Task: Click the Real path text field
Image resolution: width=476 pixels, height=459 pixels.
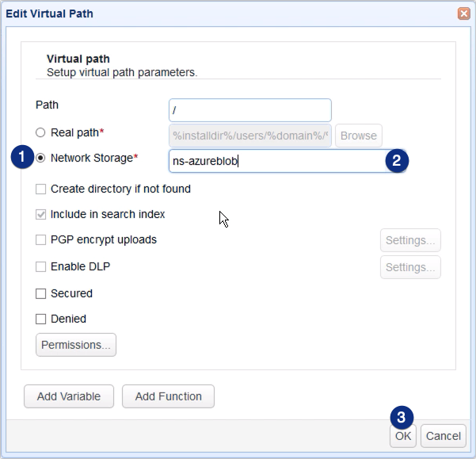Action: tap(249, 136)
